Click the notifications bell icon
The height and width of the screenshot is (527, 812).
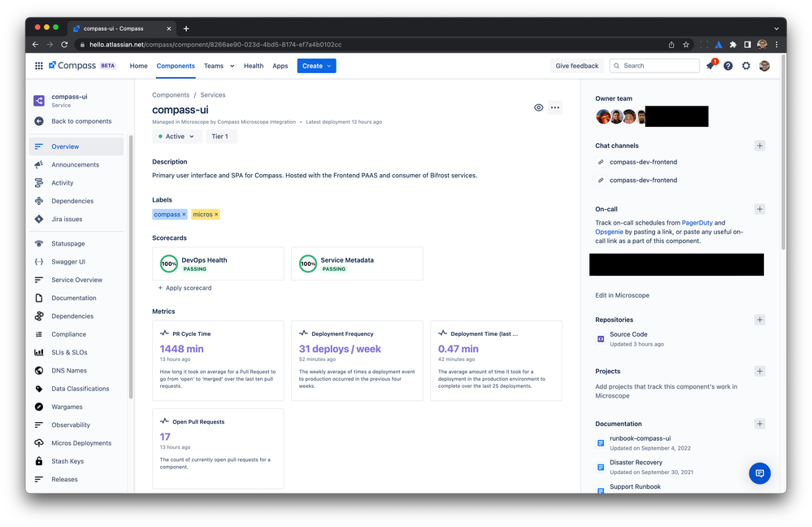point(708,66)
